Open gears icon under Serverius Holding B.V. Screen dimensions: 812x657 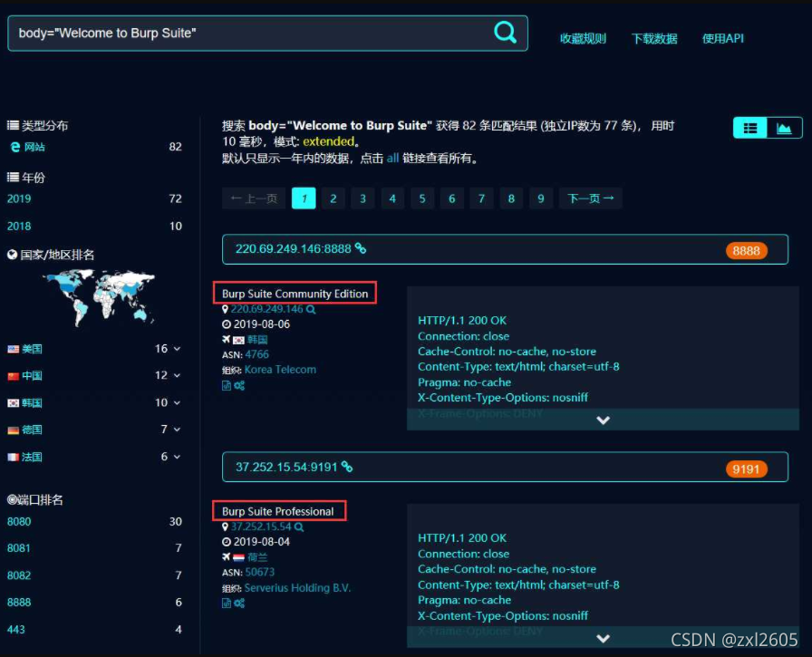[x=239, y=604]
